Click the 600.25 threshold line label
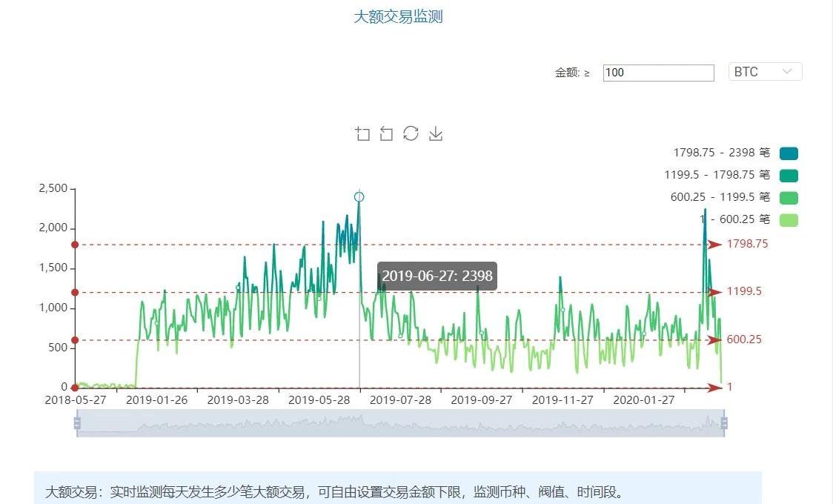 click(x=744, y=339)
